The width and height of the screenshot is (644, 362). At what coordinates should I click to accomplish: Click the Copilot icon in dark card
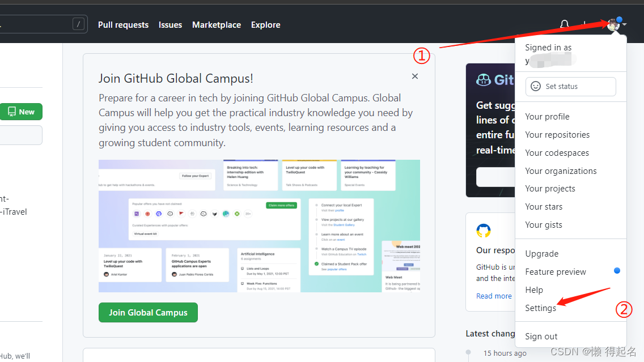484,80
